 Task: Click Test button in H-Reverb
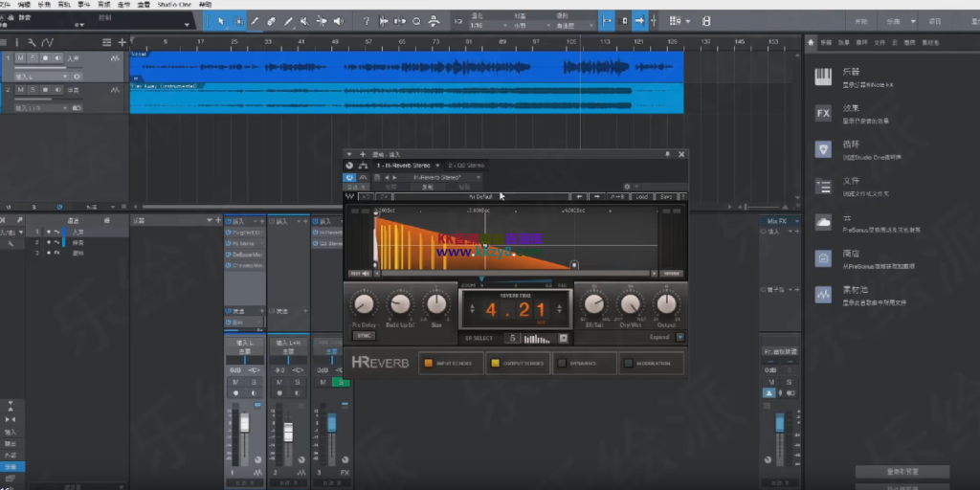360,273
